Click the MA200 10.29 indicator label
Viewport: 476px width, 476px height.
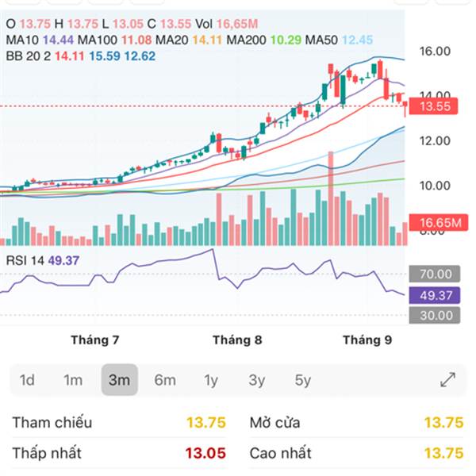pyautogui.click(x=264, y=40)
